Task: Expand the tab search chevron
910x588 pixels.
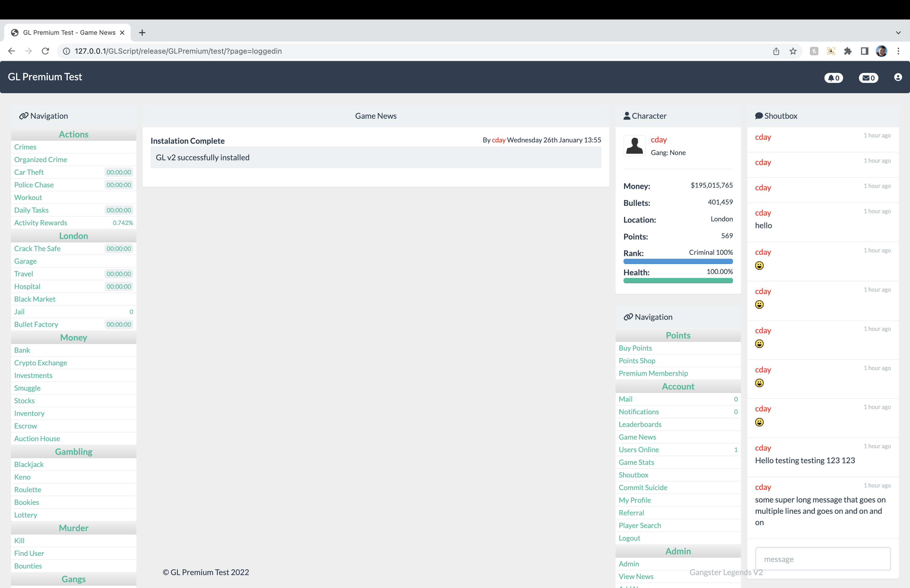Action: (898, 33)
